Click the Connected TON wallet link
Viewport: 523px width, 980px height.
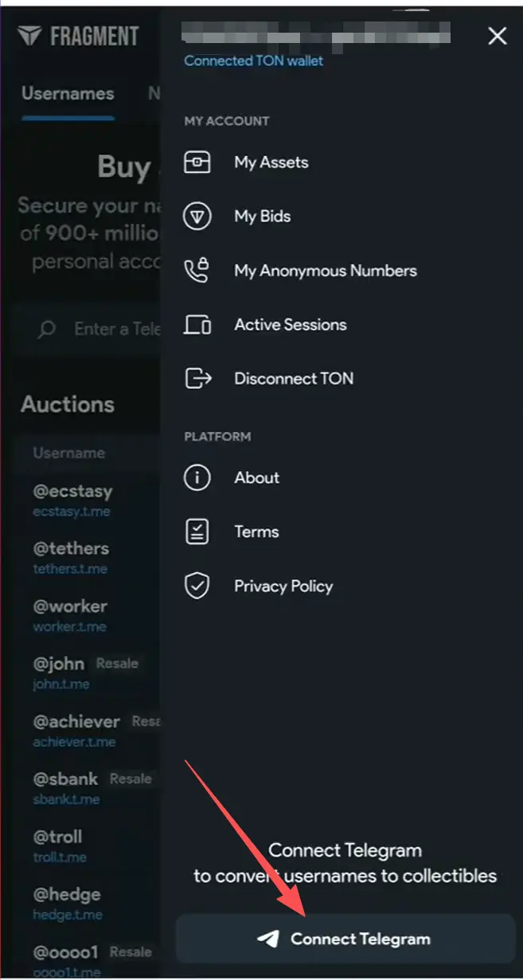[x=253, y=61]
